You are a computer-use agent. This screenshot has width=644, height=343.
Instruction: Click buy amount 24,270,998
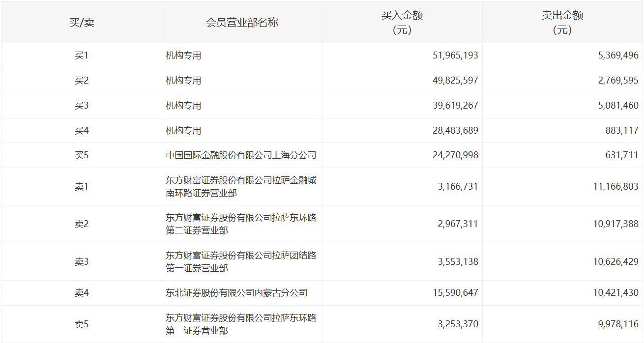coord(455,155)
